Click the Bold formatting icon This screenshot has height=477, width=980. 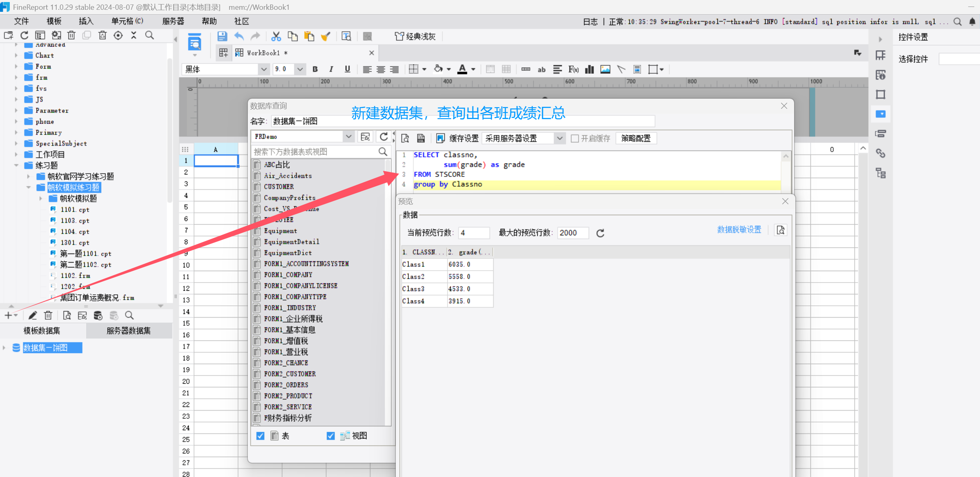coord(315,69)
